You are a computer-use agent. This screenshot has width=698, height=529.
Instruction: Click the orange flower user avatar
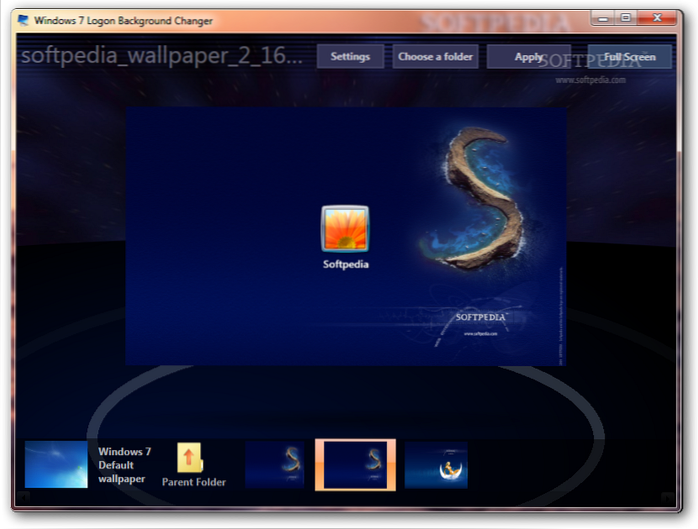coord(345,229)
